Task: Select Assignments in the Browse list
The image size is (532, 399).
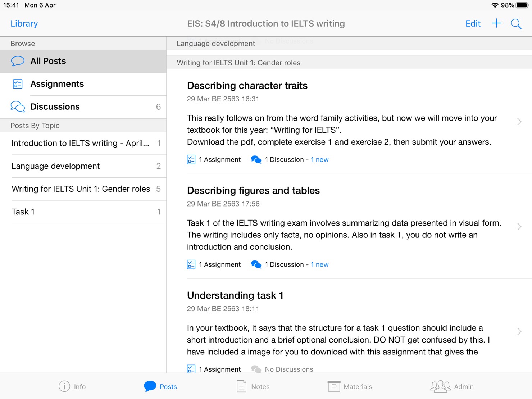Action: point(83,84)
